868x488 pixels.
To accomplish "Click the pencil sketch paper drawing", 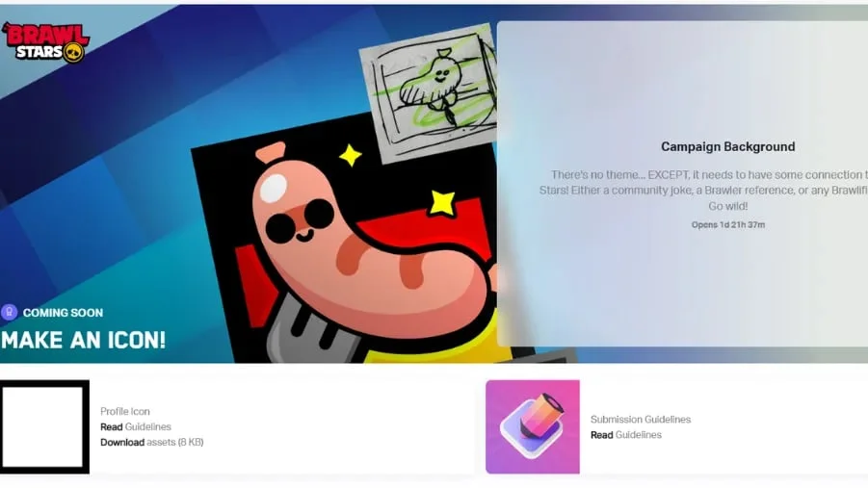I will click(x=429, y=91).
